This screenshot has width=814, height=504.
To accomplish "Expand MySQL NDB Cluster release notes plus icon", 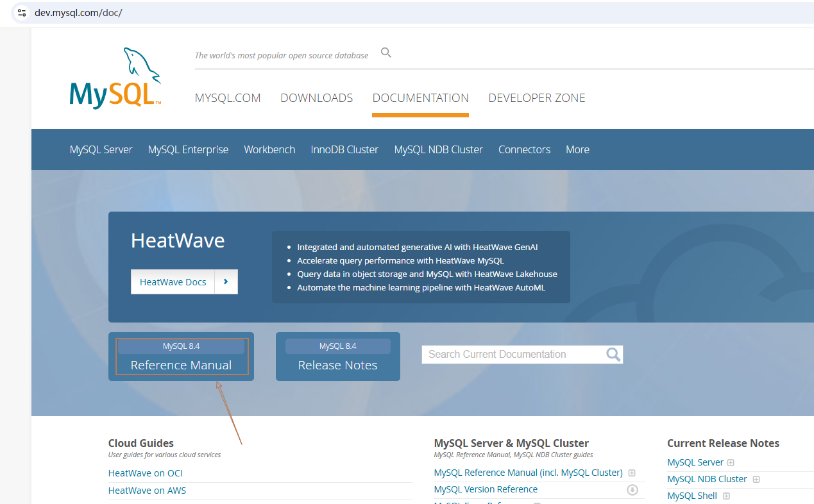I will [x=756, y=480].
